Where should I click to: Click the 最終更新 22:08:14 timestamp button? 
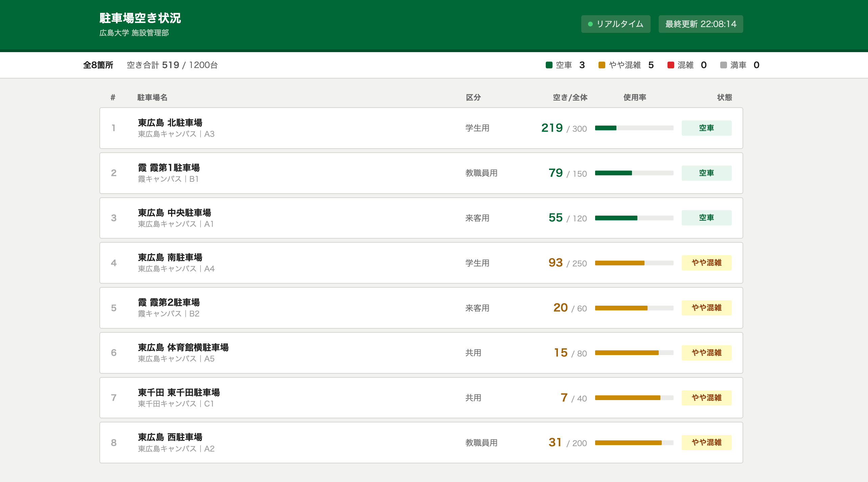pos(700,24)
